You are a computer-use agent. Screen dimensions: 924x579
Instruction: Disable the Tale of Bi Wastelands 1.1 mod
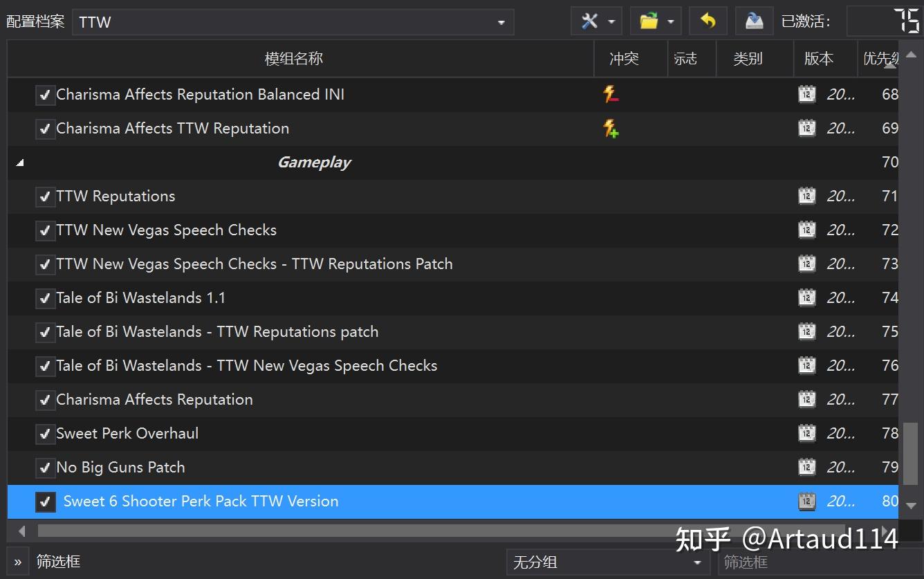pyautogui.click(x=45, y=297)
